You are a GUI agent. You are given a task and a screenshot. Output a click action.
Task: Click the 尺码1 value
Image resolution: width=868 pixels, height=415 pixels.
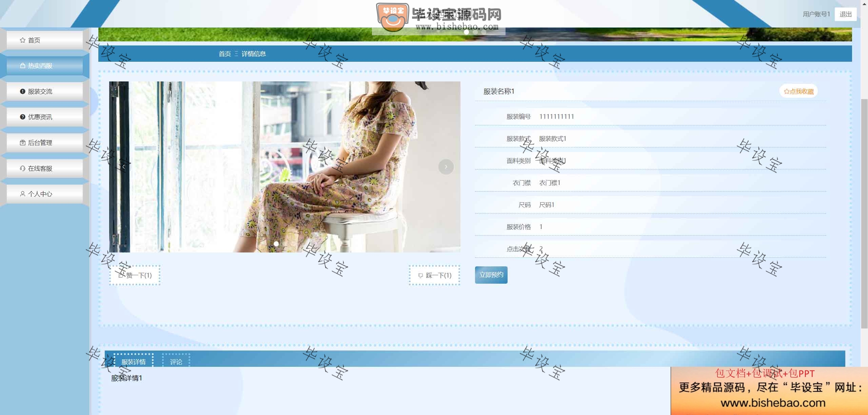tap(547, 205)
